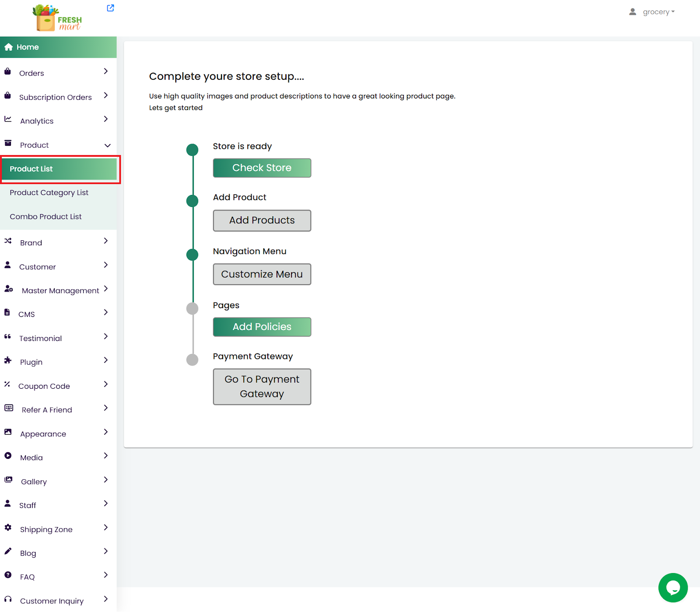Screen dimensions: 700x612
Task: Click the FAQ question mark icon
Action: pos(8,575)
